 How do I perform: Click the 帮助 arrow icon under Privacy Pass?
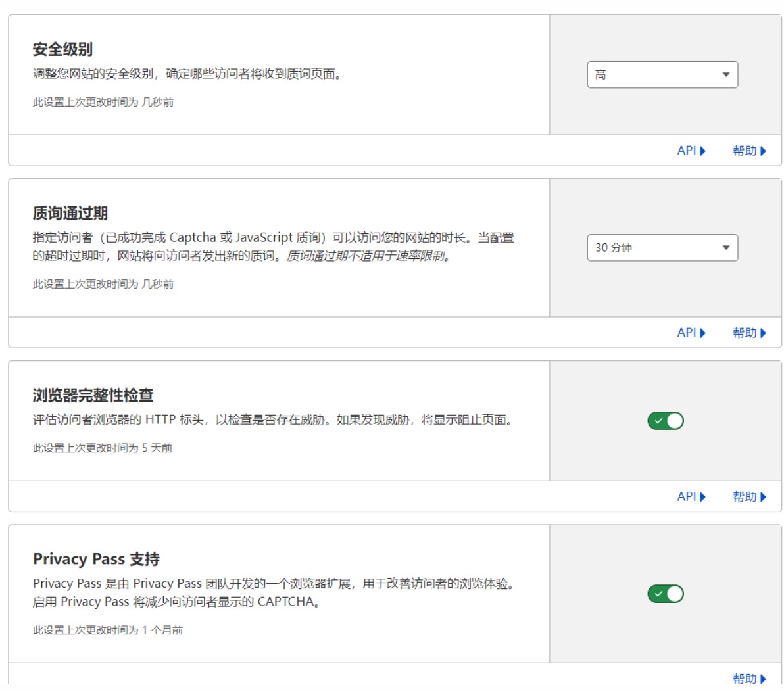[764, 679]
